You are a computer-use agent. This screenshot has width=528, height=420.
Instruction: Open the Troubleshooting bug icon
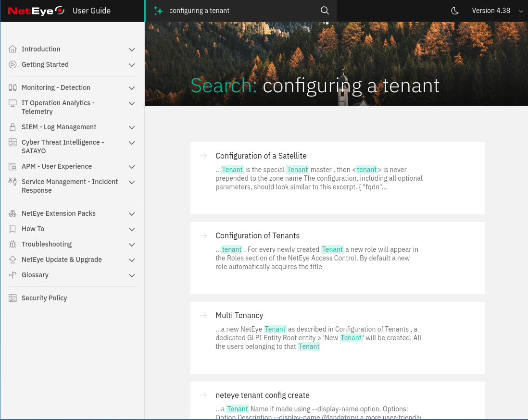(12, 244)
